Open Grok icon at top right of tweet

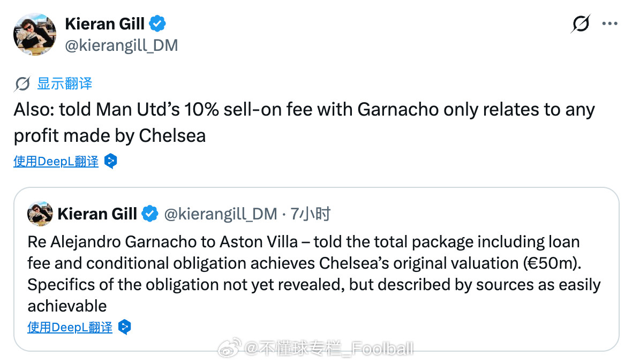(581, 24)
